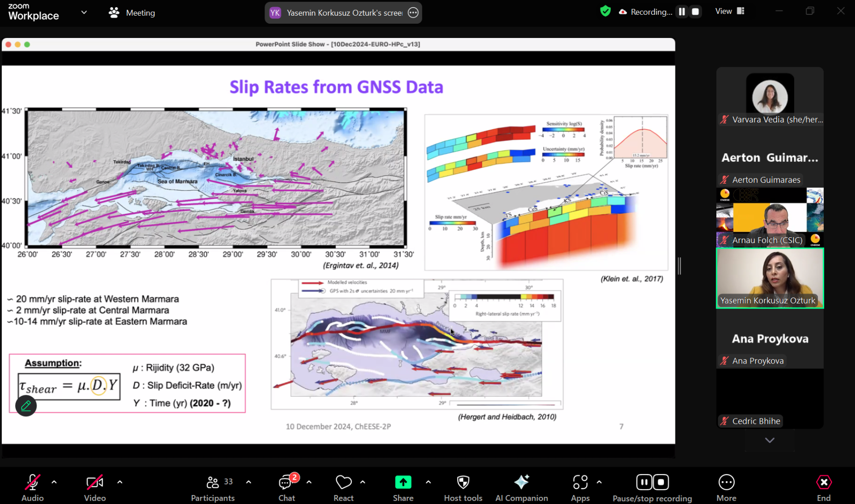Viewport: 855px width, 504px height.
Task: Launch AI Companion
Action: [522, 488]
